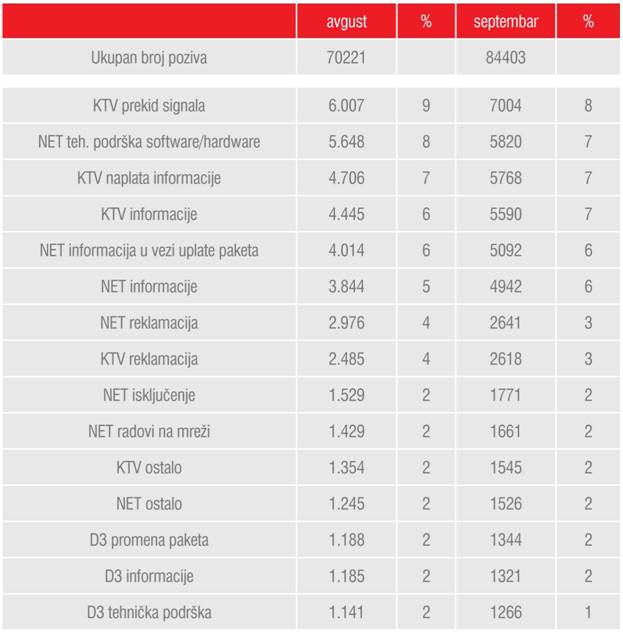Viewport: 623px width, 637px height.
Task: Select NET radovi na mreži row
Action: tap(311, 431)
